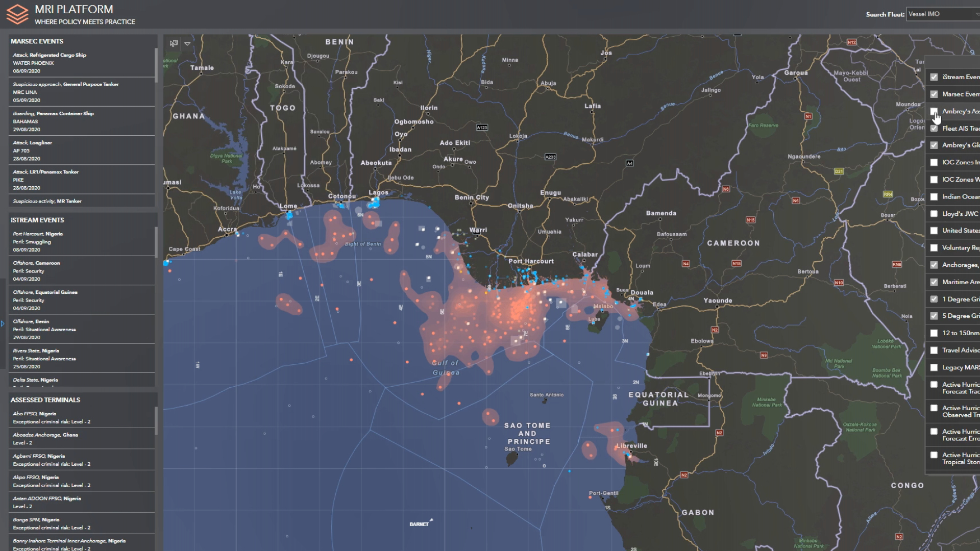Open the WATER PHOENIX attack event

81,63
